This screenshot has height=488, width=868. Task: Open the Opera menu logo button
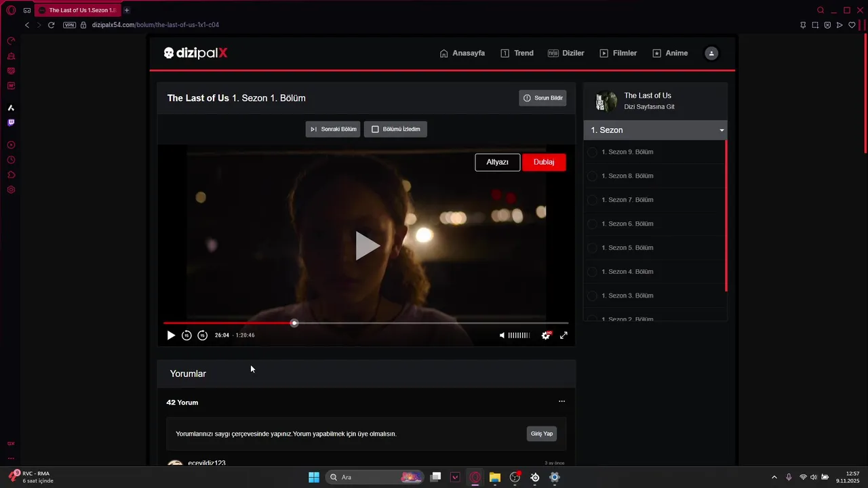point(11,10)
